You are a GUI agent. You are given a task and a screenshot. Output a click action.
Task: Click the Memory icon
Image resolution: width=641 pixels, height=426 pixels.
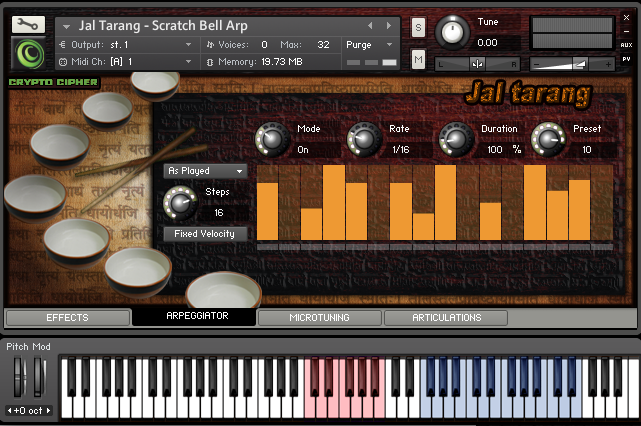point(210,62)
